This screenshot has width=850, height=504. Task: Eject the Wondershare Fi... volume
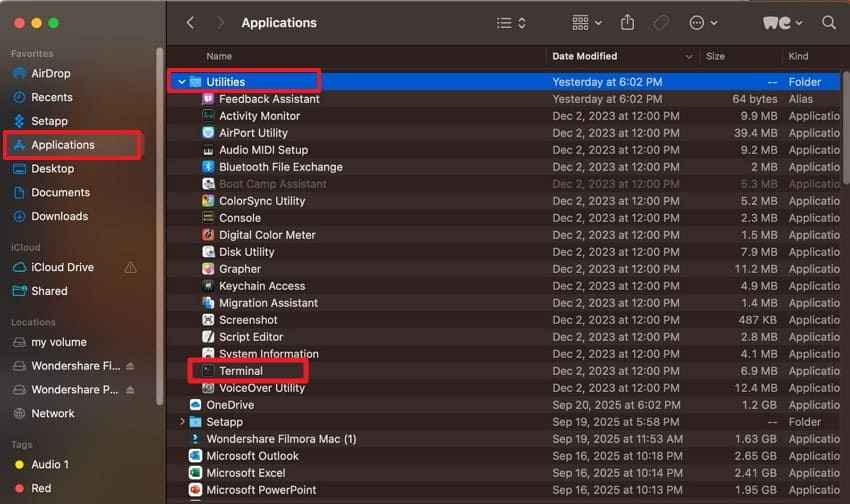tap(130, 366)
